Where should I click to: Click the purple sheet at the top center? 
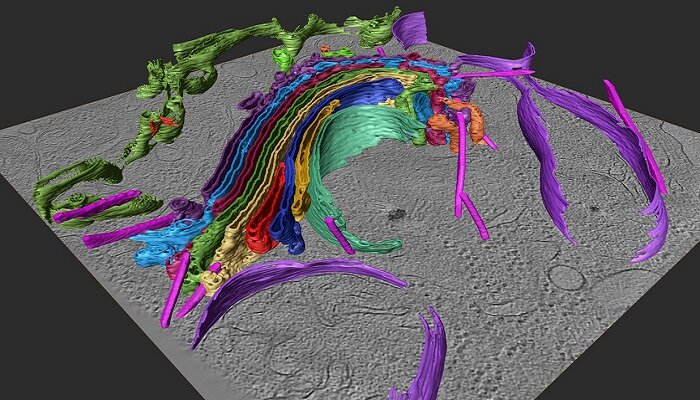tap(410, 28)
